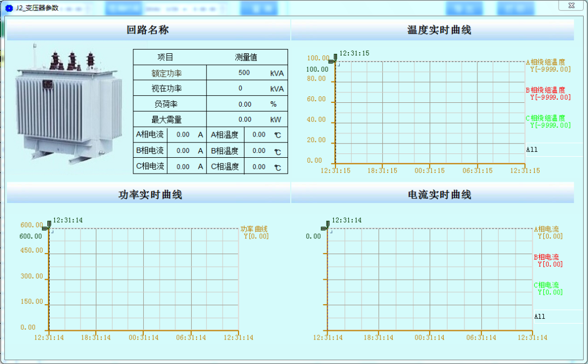Image resolution: width=588 pixels, height=364 pixels.
Task: Click the green cursor handle above the power chart
Action: coord(49,223)
